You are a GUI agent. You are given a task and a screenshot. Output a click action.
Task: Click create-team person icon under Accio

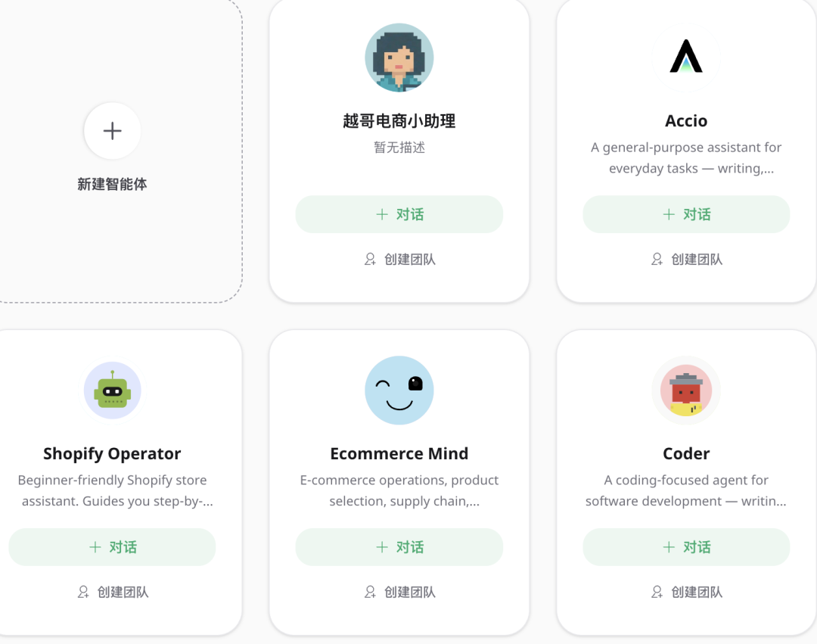657,259
